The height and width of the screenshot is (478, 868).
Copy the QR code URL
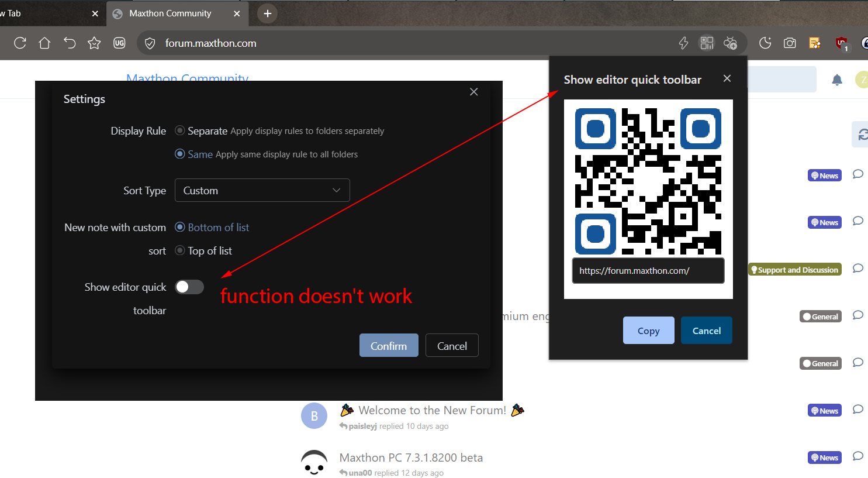pyautogui.click(x=648, y=331)
